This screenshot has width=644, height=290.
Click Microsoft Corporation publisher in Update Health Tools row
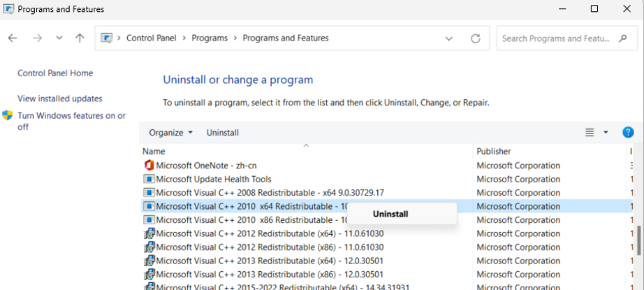[x=518, y=179]
